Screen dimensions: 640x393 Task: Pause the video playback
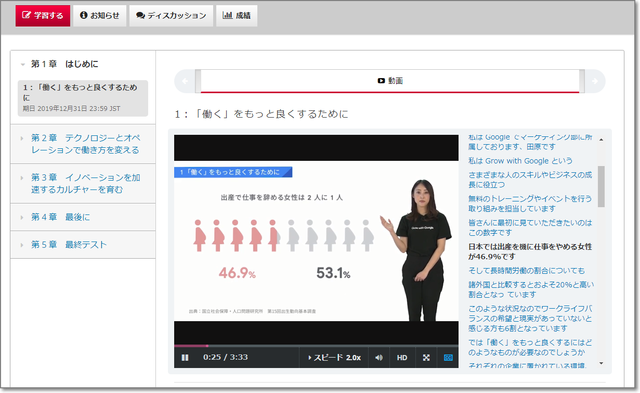185,357
